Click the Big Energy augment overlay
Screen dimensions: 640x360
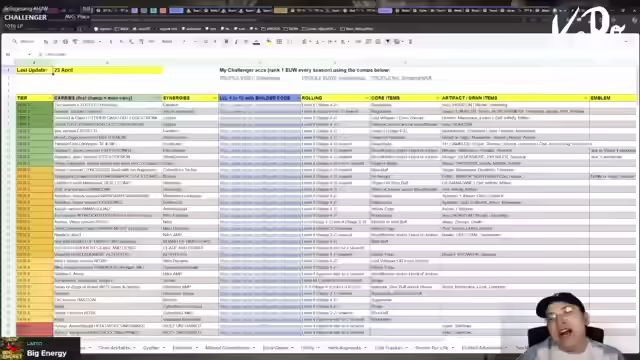tap(40, 349)
